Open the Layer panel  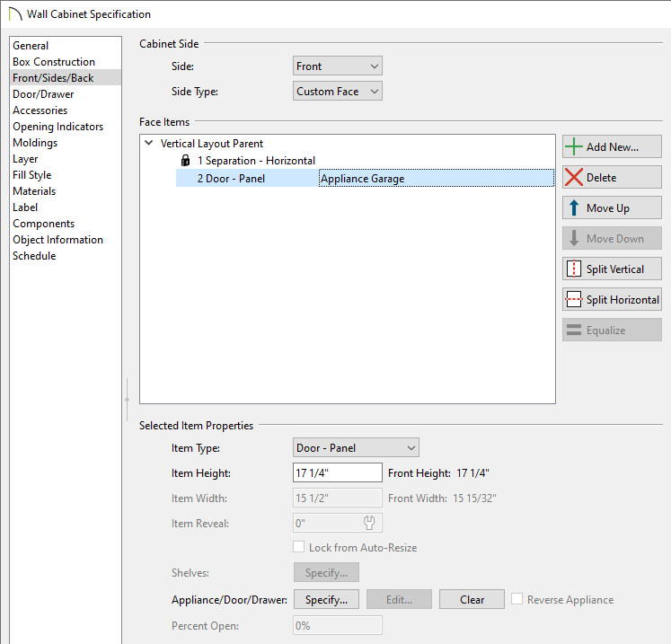66,159
